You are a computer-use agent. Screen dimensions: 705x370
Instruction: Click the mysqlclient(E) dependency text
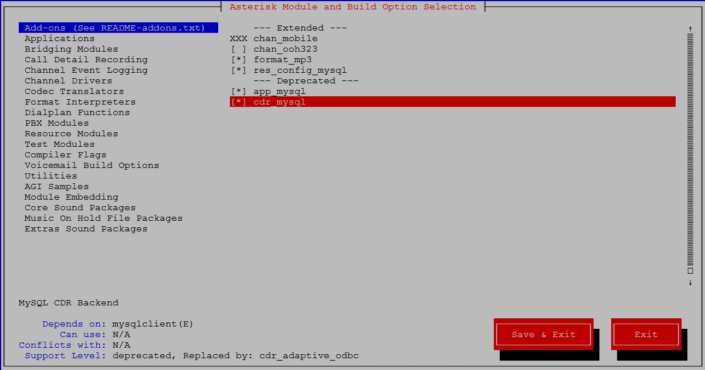point(153,324)
